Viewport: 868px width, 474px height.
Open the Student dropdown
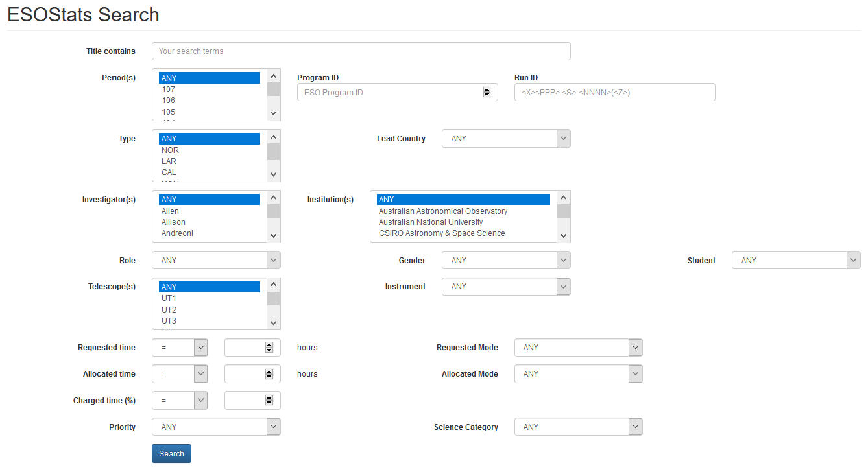pos(796,260)
